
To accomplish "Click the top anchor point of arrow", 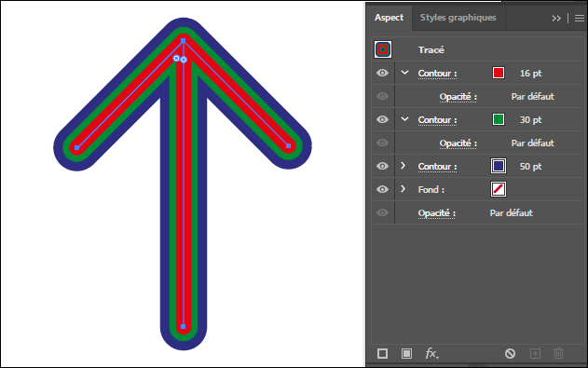I will (x=184, y=40).
